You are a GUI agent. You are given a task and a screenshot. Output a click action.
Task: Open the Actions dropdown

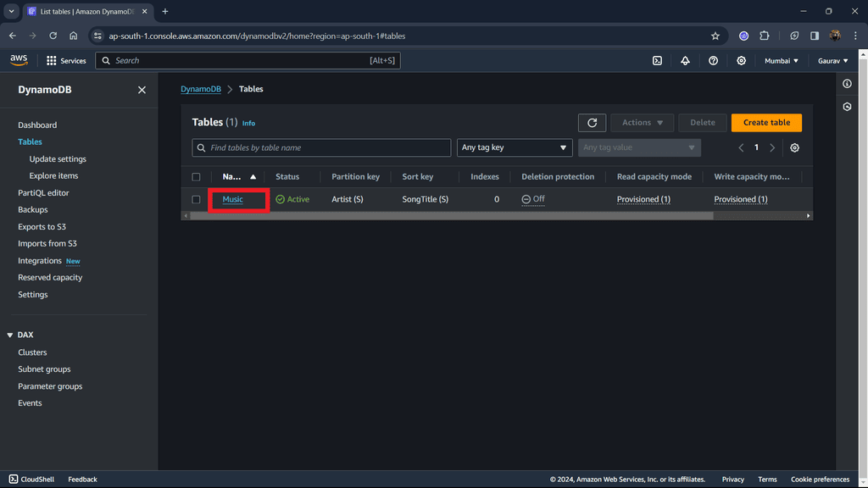coord(643,123)
